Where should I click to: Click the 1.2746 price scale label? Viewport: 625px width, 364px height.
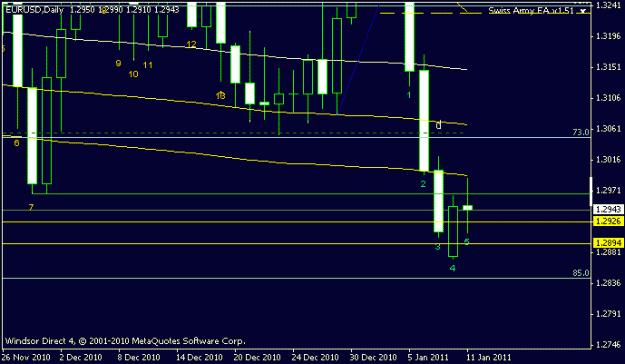608,345
